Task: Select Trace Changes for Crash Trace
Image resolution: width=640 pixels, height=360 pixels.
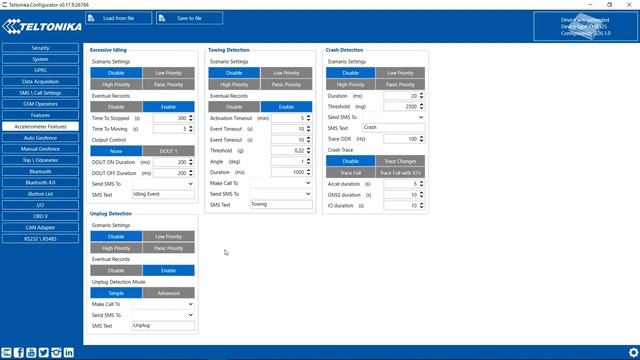Action: tap(400, 161)
